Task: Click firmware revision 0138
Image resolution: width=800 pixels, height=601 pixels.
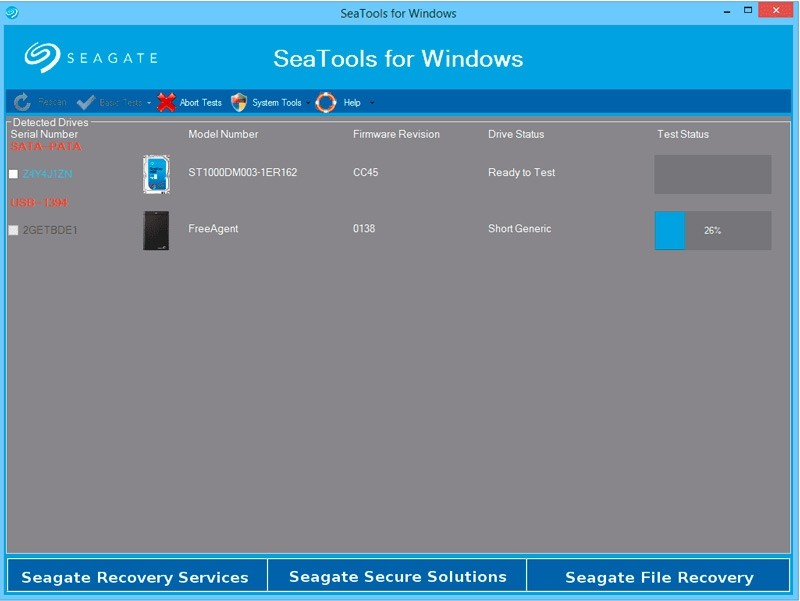Action: click(x=364, y=229)
